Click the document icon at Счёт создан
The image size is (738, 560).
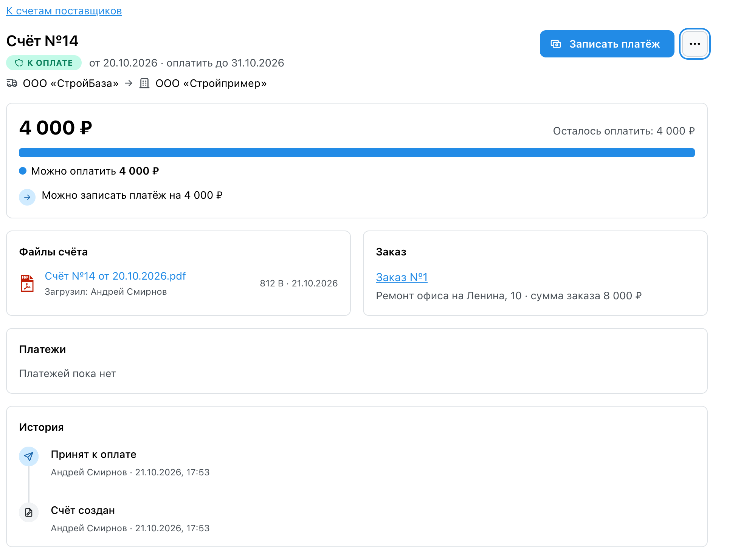tap(29, 512)
